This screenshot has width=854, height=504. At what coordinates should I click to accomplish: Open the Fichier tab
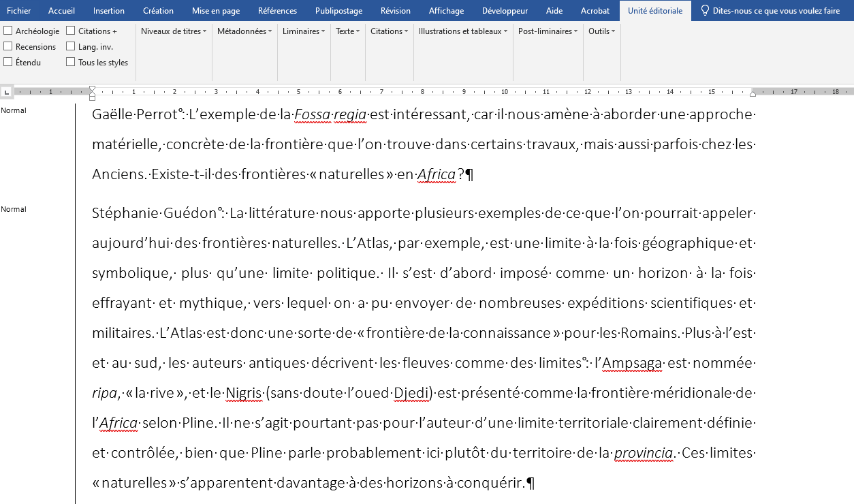(19, 11)
